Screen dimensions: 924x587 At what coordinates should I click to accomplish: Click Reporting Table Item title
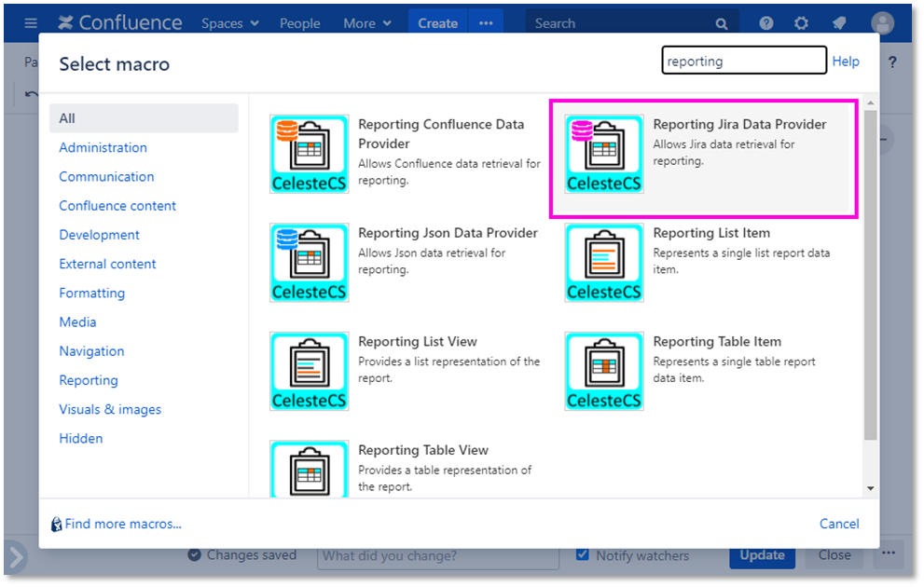point(717,341)
